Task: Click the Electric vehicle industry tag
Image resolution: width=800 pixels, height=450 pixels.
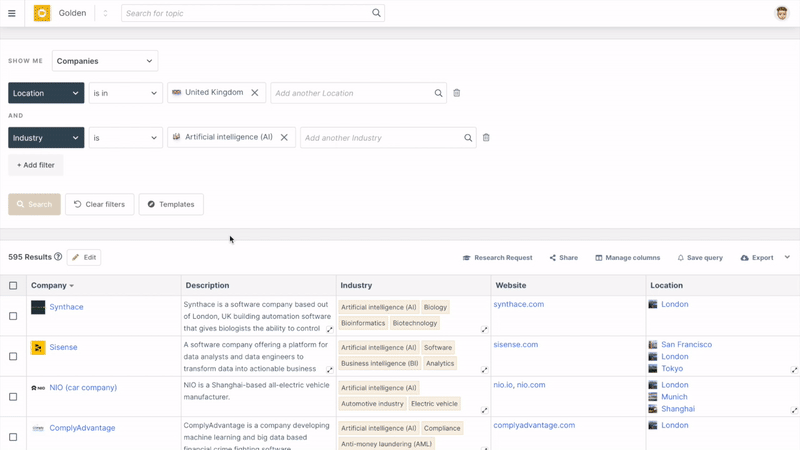Action: pyautogui.click(x=434, y=404)
